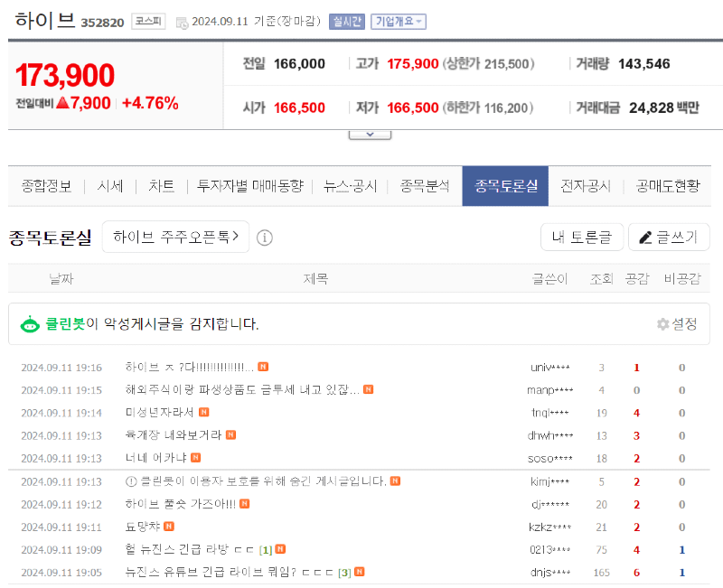
Task: Click the calendar clock icon before the date
Action: pos(183,22)
